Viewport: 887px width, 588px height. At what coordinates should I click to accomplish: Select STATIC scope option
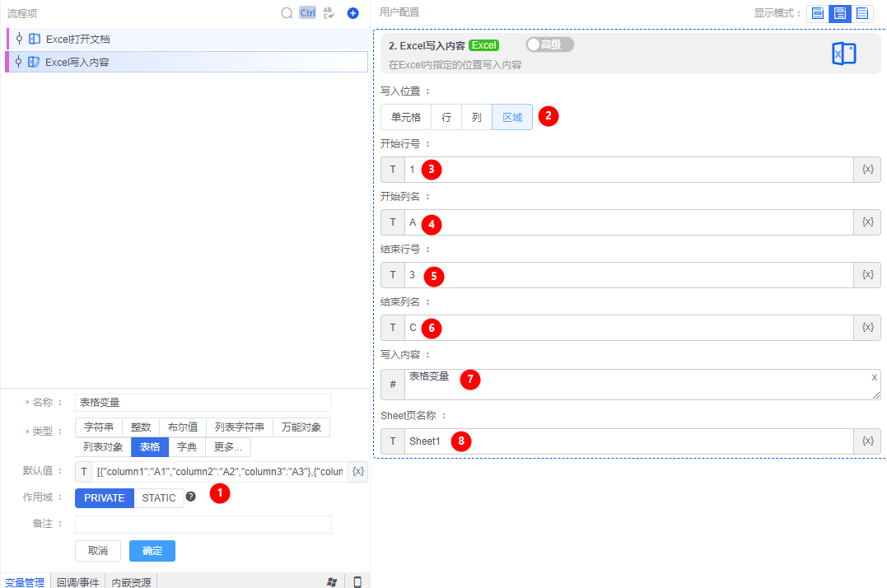coord(159,498)
